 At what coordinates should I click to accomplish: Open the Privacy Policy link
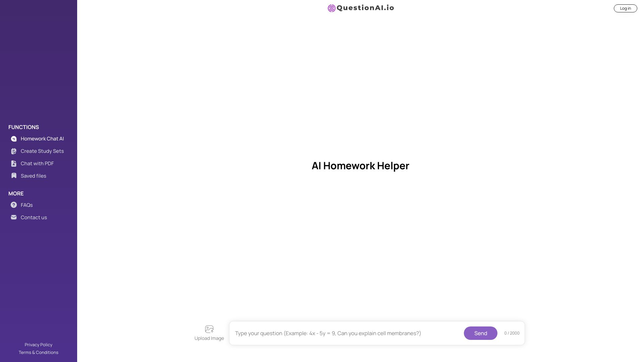point(38,345)
